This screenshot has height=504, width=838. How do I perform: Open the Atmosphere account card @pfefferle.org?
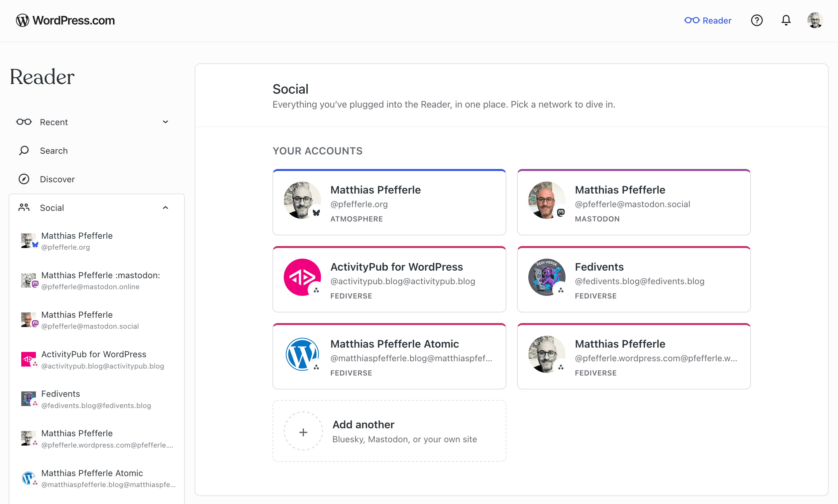pyautogui.click(x=389, y=202)
